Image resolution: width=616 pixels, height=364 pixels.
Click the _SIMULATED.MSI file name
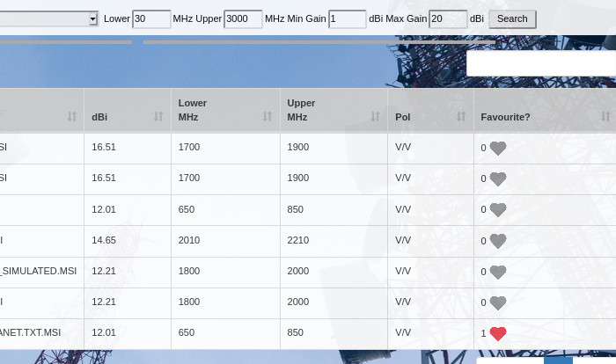point(38,271)
